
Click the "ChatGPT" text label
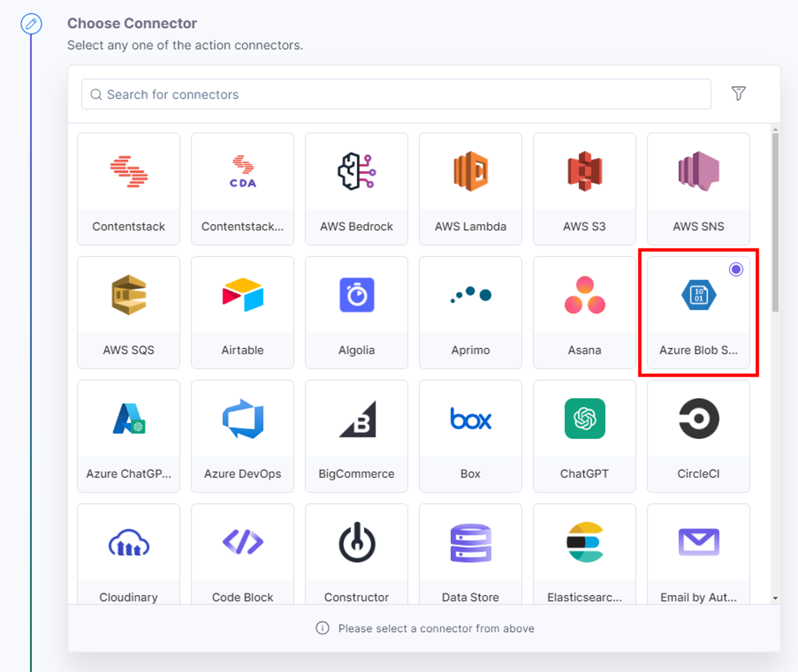click(585, 473)
